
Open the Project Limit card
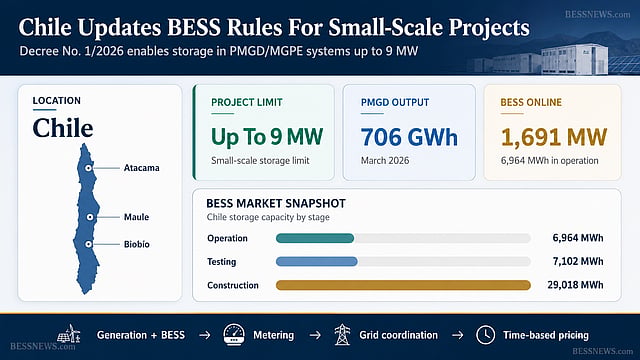pos(264,132)
